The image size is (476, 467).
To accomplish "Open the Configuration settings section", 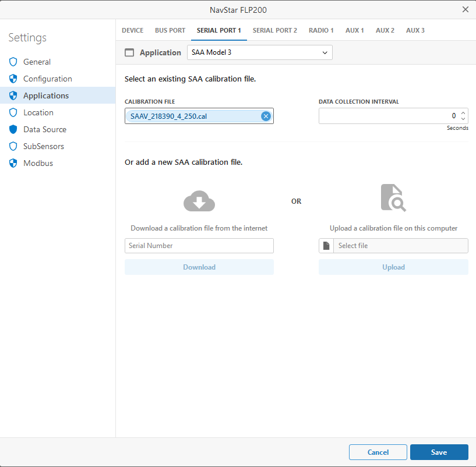I will point(58,79).
